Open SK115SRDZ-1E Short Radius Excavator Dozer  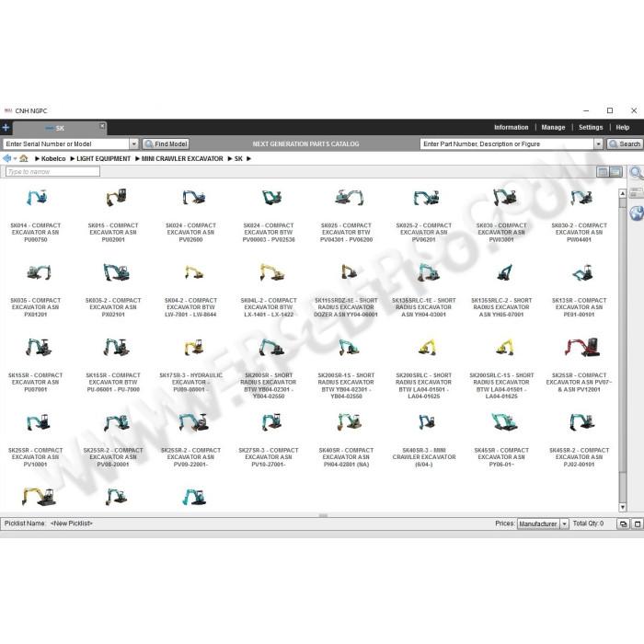[x=346, y=290]
